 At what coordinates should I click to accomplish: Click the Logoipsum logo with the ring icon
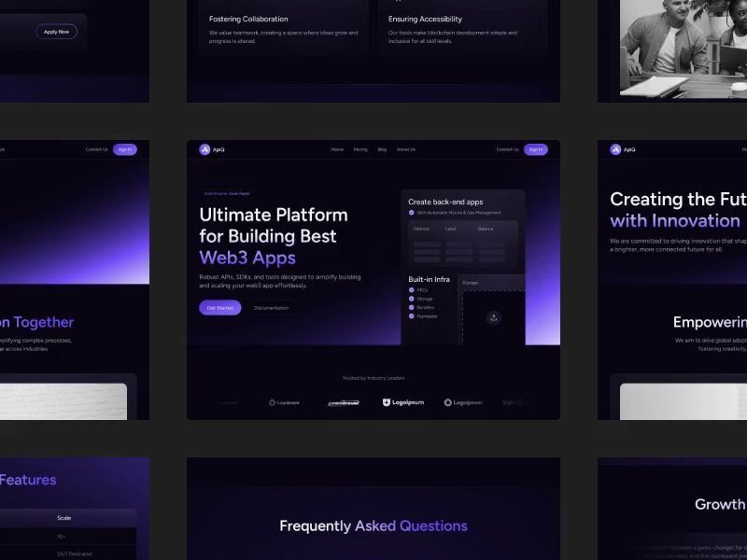[462, 402]
